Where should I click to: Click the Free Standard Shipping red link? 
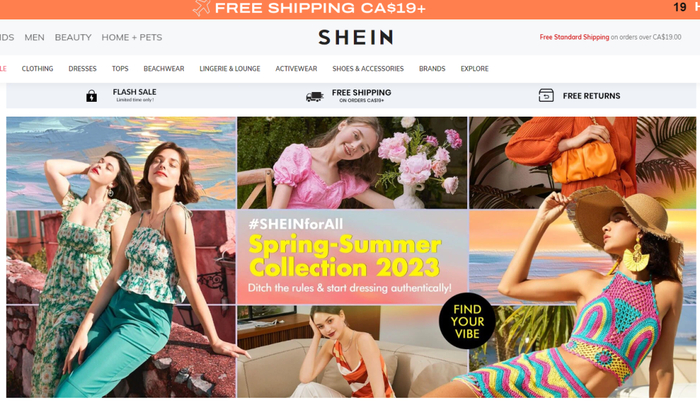pyautogui.click(x=574, y=37)
